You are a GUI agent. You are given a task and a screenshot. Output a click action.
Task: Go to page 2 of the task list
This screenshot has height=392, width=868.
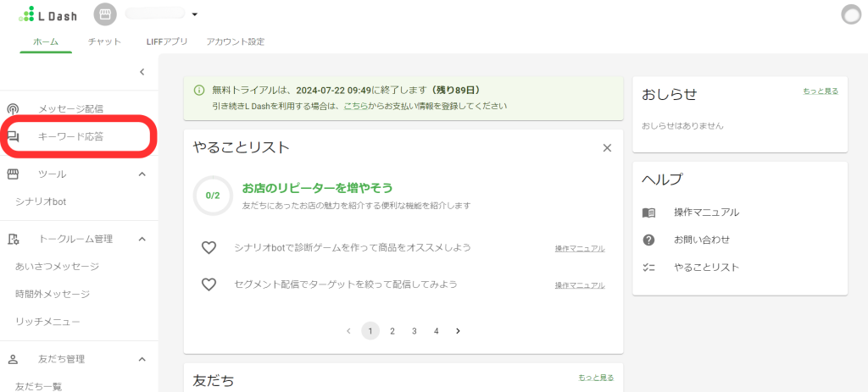click(392, 331)
